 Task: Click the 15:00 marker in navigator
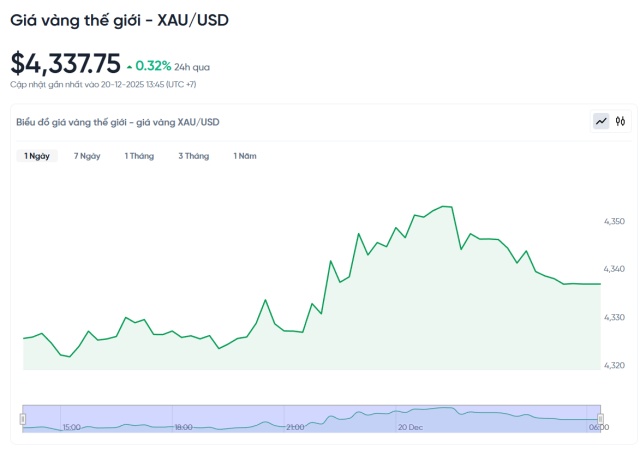(x=71, y=427)
